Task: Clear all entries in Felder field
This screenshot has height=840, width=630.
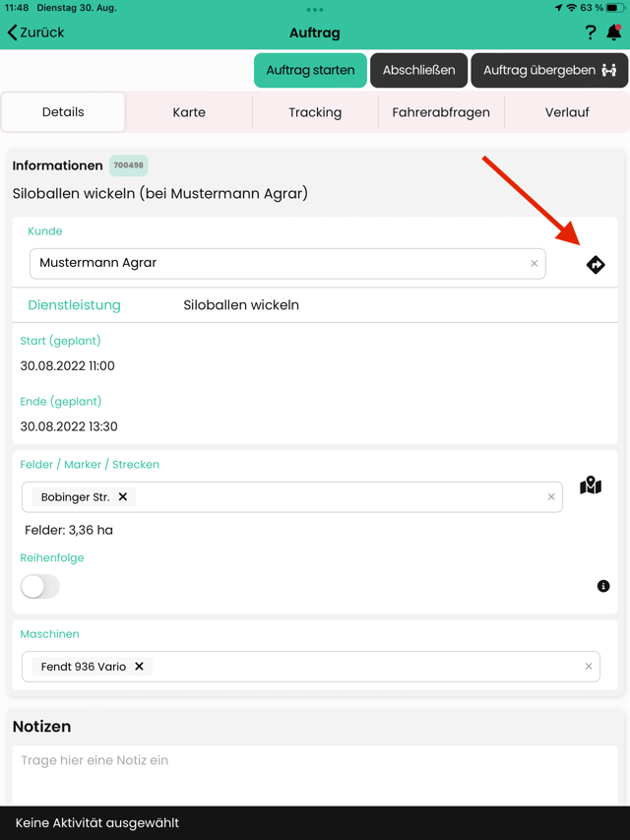Action: tap(551, 496)
